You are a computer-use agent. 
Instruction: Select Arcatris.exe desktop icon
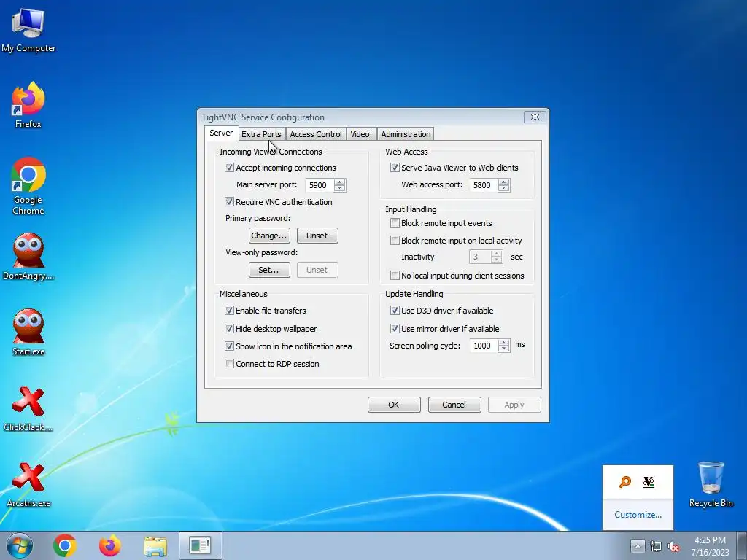coord(28,485)
